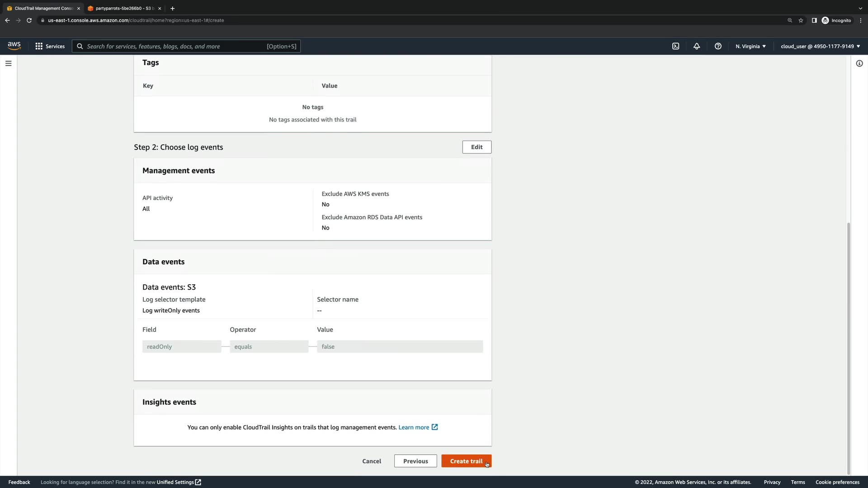
Task: Click the Create trail button
Action: [466, 461]
